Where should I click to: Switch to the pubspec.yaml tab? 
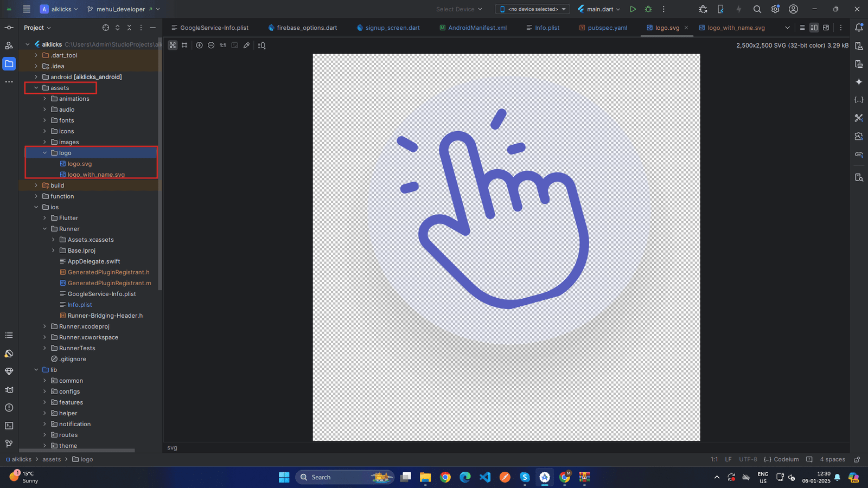coord(607,28)
